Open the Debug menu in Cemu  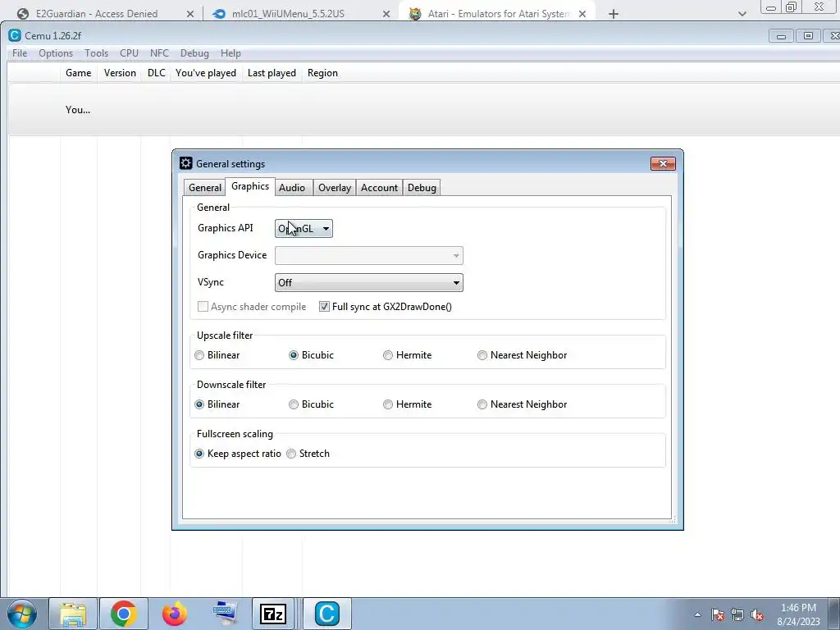point(194,53)
